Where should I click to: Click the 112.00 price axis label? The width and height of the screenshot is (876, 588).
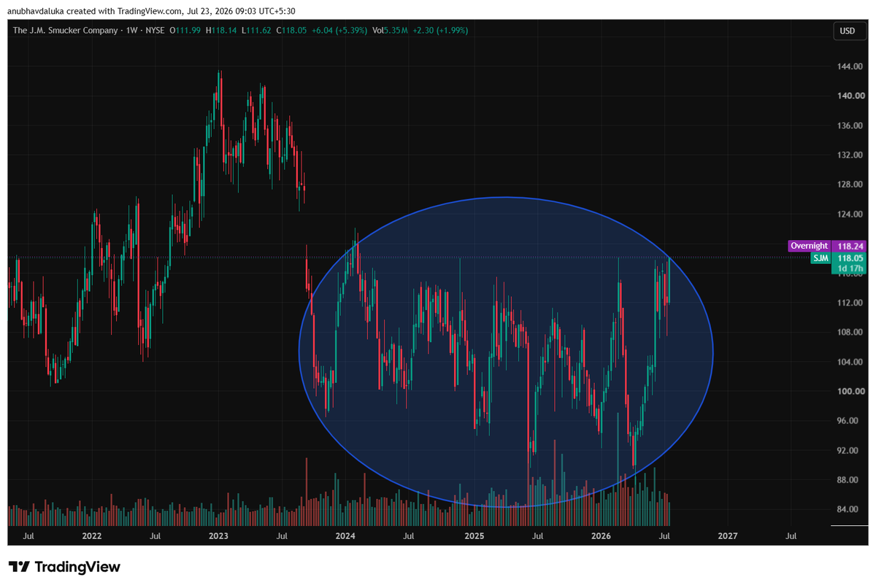click(x=848, y=303)
